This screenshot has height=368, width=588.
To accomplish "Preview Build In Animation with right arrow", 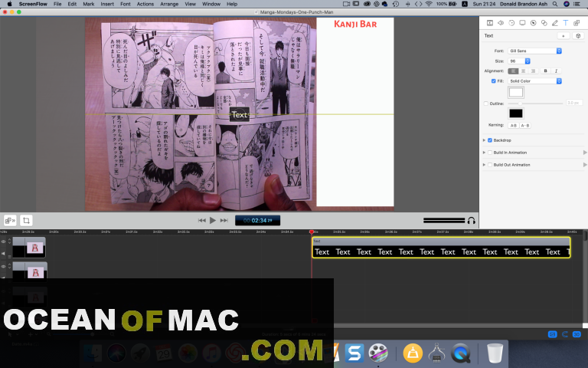I will pos(585,153).
